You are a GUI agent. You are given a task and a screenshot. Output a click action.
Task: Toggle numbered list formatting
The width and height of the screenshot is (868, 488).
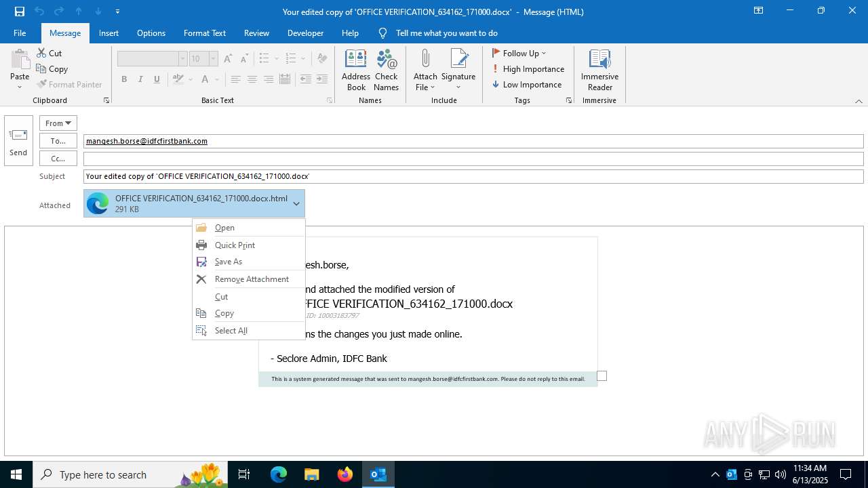[x=291, y=59]
